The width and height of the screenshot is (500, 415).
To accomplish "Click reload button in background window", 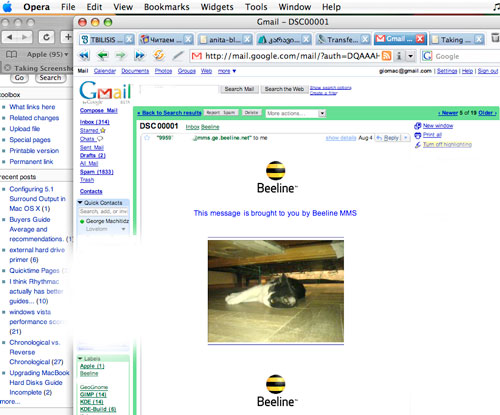I will (46, 37).
